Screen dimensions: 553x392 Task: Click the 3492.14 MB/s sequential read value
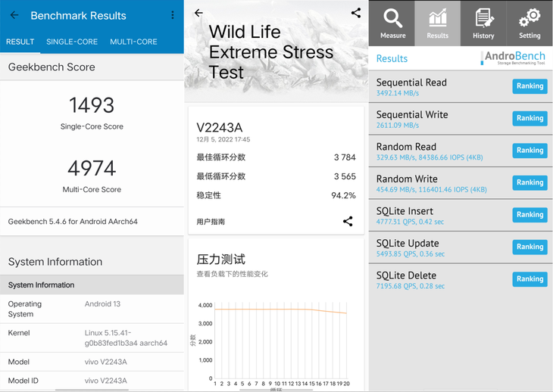(398, 93)
